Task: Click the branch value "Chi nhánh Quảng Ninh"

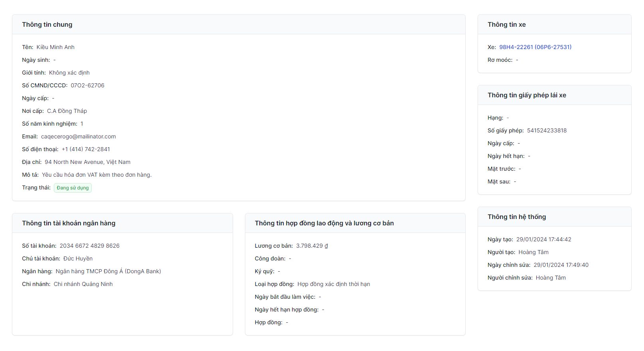Action: pyautogui.click(x=83, y=284)
